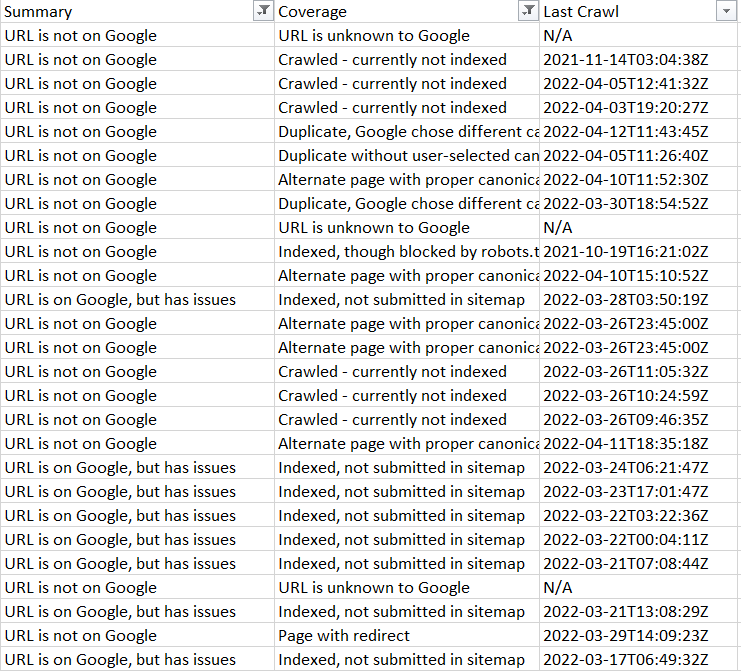Select cell with crawl date 2022-03-17T06:49:32Z
Viewport: 741px width, 671px height.
click(x=638, y=660)
